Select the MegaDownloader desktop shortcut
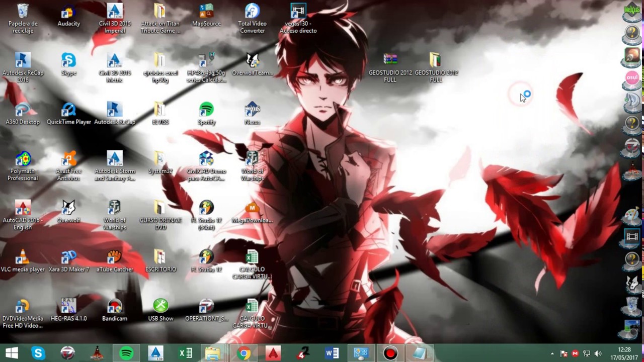Viewport: 644px width, 362px height. 252,212
